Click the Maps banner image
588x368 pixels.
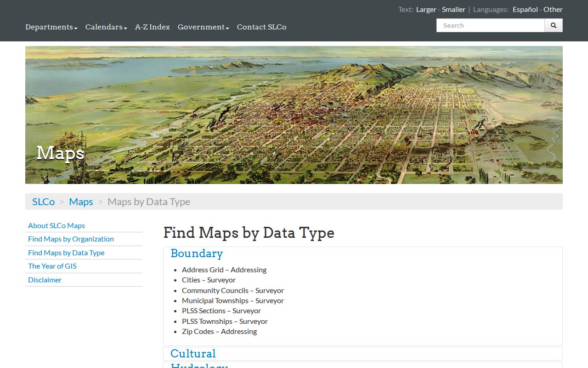pyautogui.click(x=294, y=115)
